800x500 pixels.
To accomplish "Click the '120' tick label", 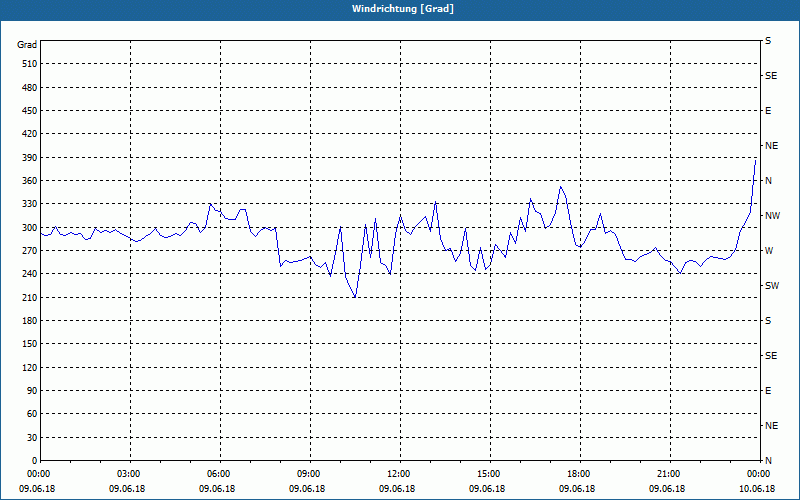I will [30, 367].
